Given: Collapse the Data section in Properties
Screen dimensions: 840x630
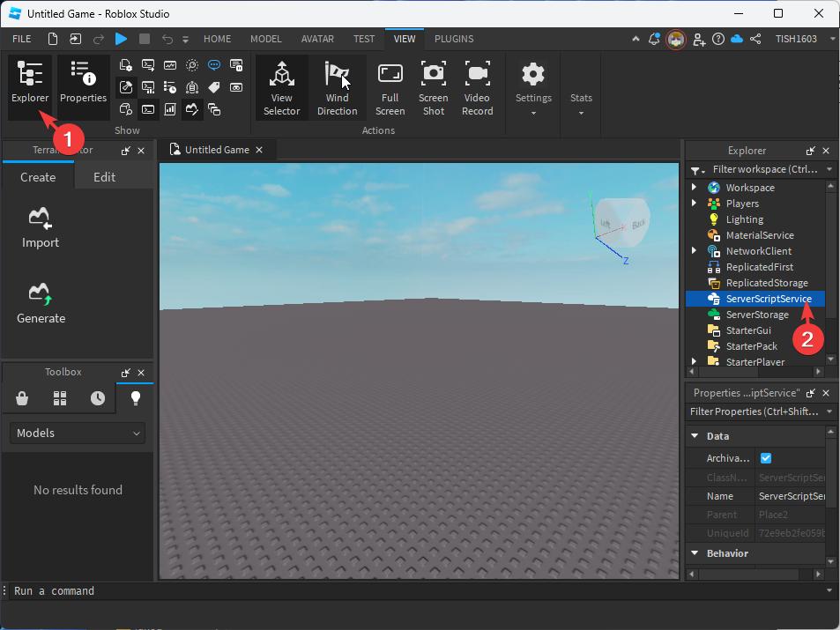Looking at the screenshot, I should coord(695,435).
